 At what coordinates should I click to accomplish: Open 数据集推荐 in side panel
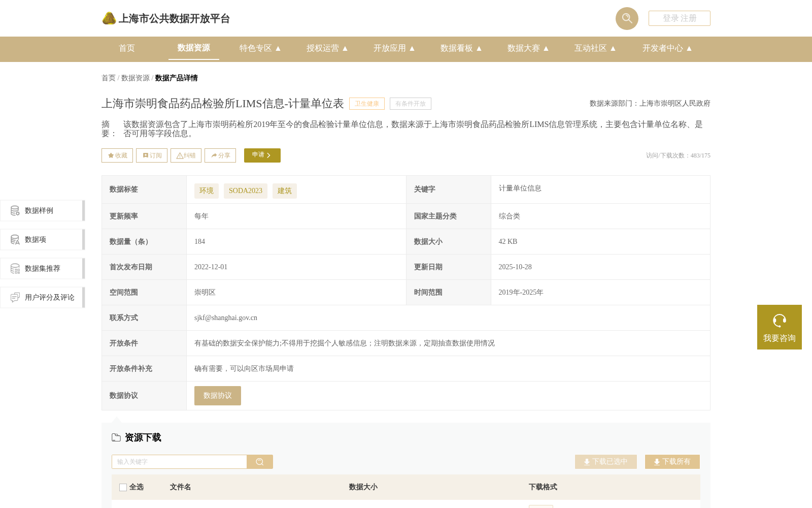42,268
